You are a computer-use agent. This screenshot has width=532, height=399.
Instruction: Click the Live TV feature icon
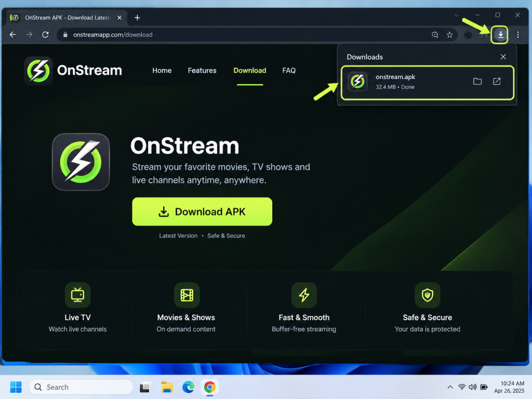(x=78, y=295)
